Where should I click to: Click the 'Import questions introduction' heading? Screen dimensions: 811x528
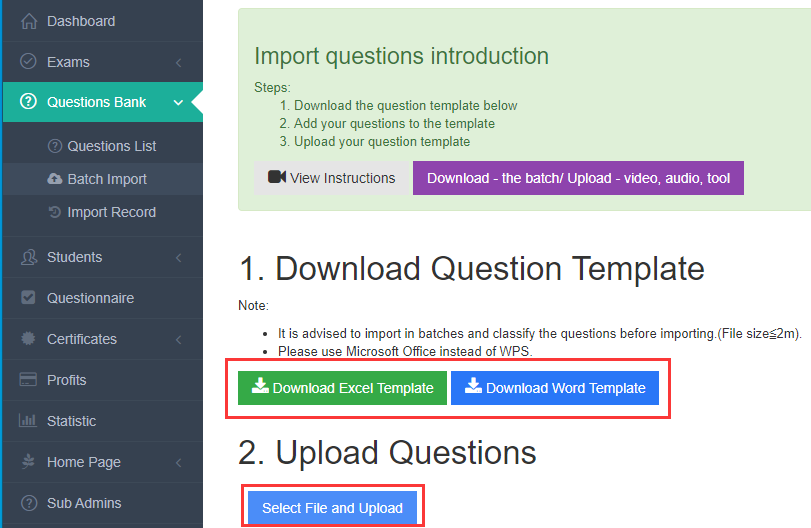(x=401, y=56)
